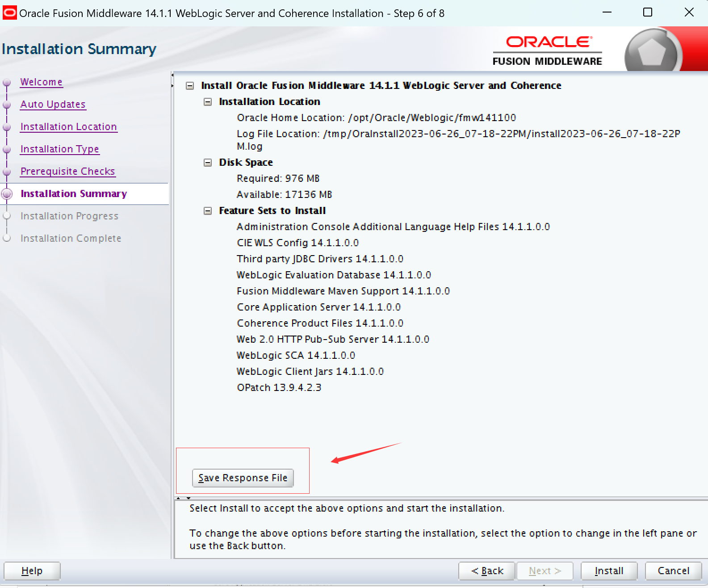Viewport: 708px width, 588px height.
Task: Click the Installation Progress step circle icon
Action: click(x=7, y=216)
